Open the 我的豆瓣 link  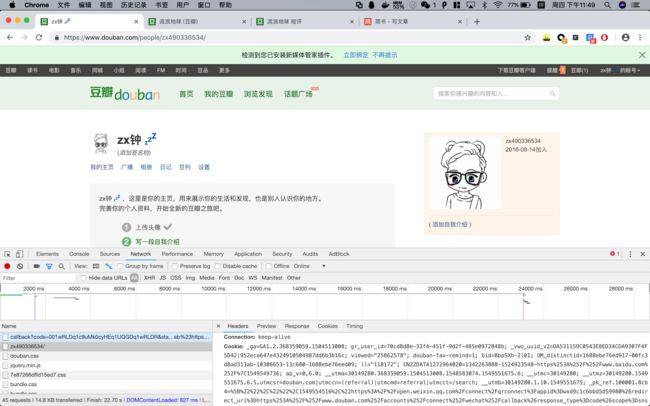click(218, 94)
